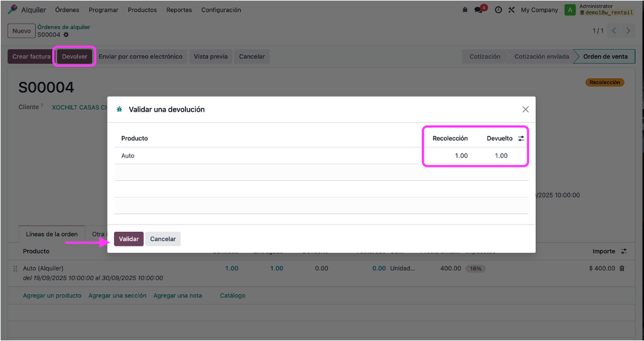
Task: Sort by the Recolección column header
Action: [450, 138]
